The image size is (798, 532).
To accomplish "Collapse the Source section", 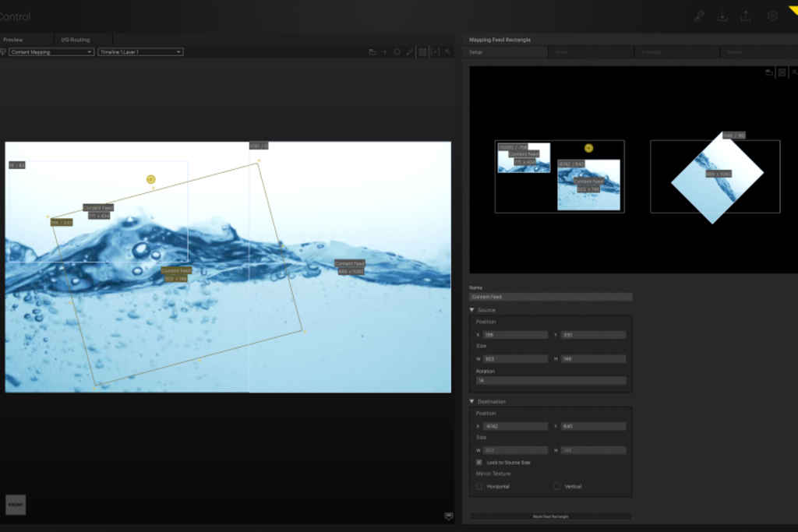I will coord(471,310).
